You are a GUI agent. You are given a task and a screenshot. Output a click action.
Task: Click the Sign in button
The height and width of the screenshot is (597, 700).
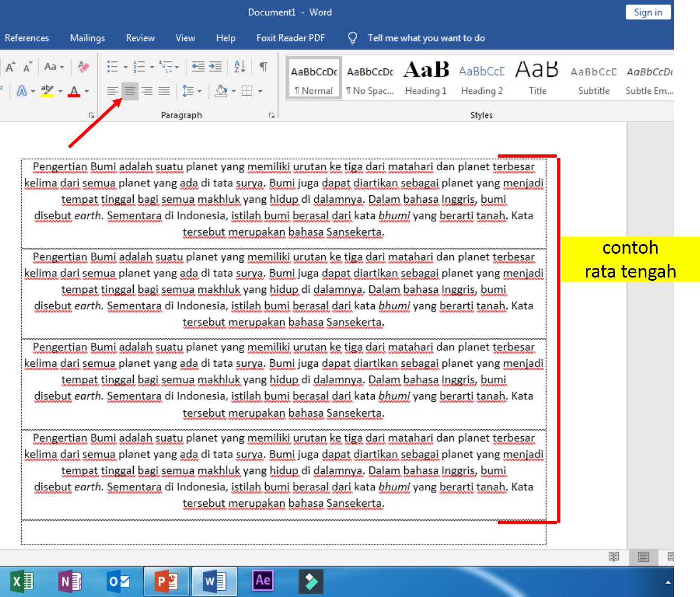648,12
